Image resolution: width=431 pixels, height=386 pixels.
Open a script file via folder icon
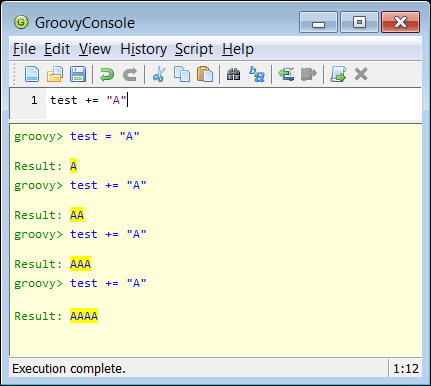coord(55,74)
